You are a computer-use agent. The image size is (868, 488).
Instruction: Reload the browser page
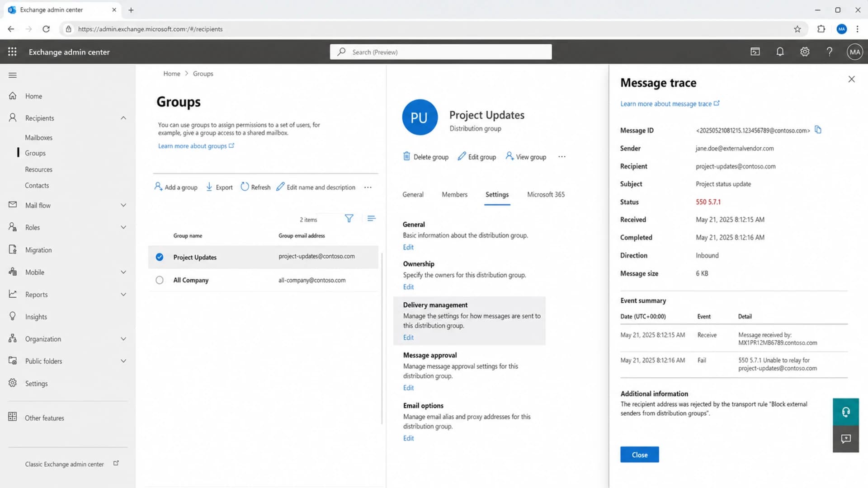tap(46, 29)
